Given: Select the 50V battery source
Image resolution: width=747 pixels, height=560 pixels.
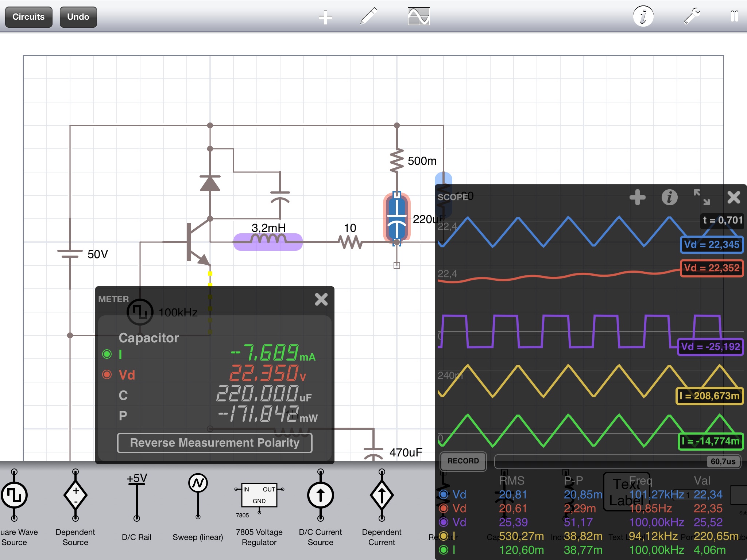Looking at the screenshot, I should click(x=70, y=254).
